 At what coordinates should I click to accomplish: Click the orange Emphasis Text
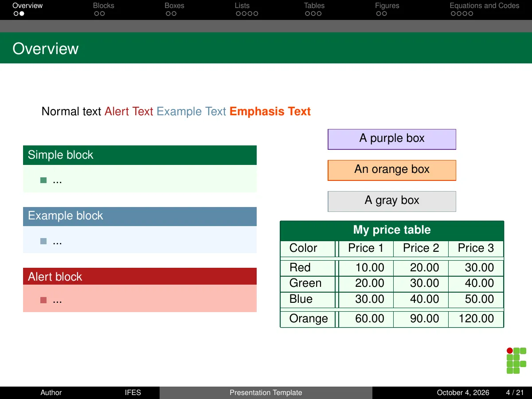[270, 111]
